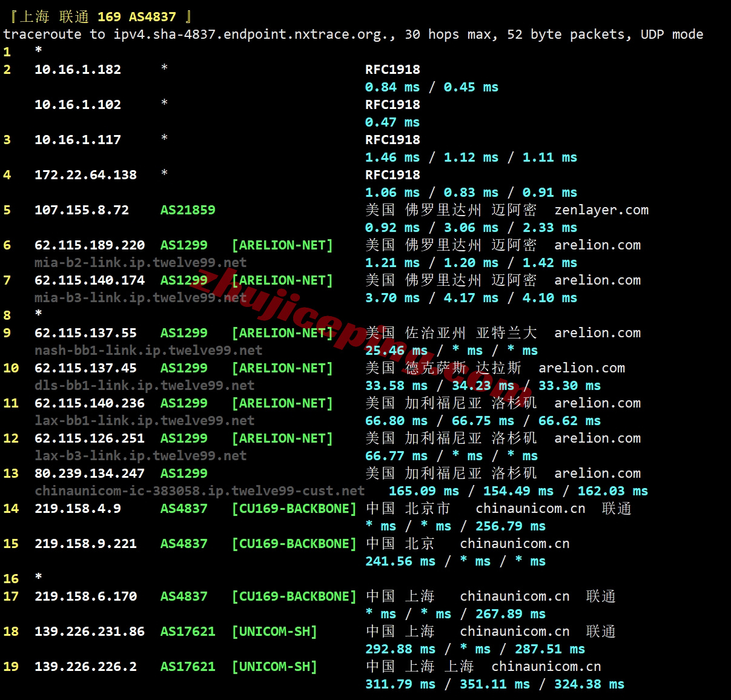Select latency 1.46 ms on hop 3
This screenshot has height=700, width=731.
(392, 157)
